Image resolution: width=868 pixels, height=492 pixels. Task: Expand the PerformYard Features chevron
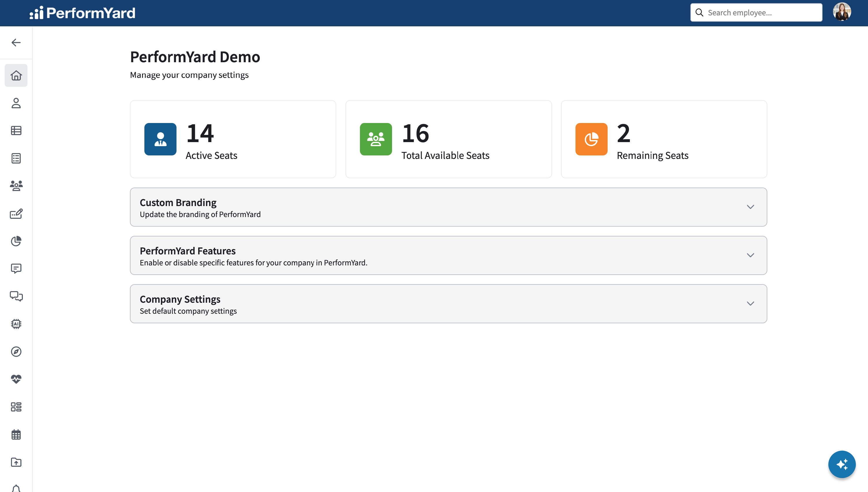[x=750, y=255]
